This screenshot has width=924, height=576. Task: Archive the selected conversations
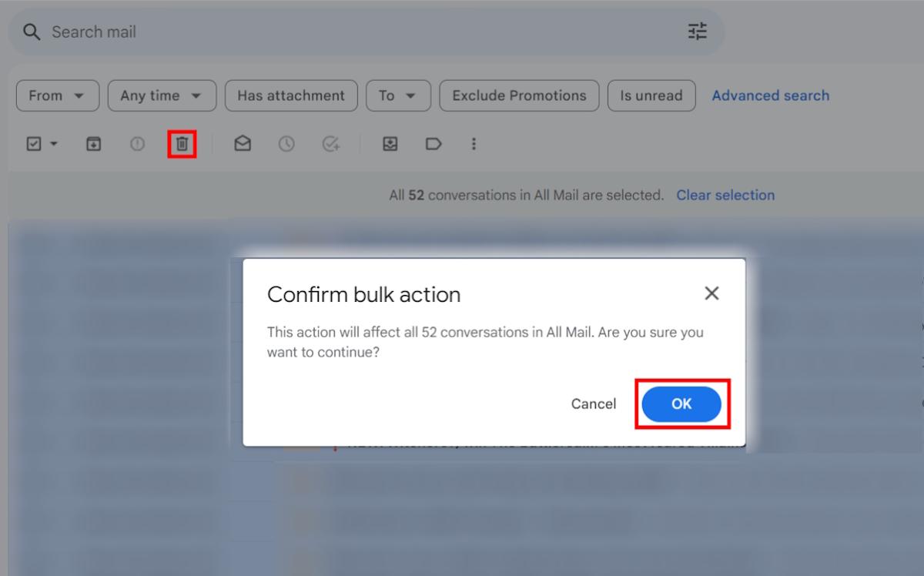tap(93, 144)
